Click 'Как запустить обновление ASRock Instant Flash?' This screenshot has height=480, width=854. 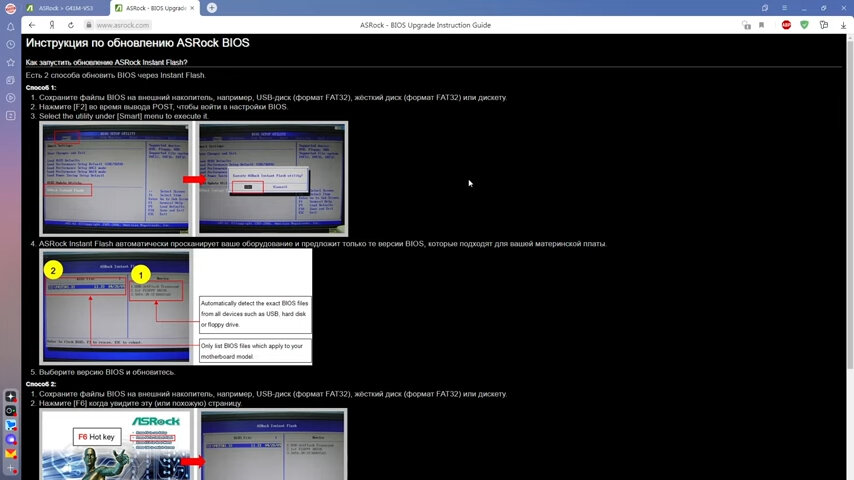106,62
